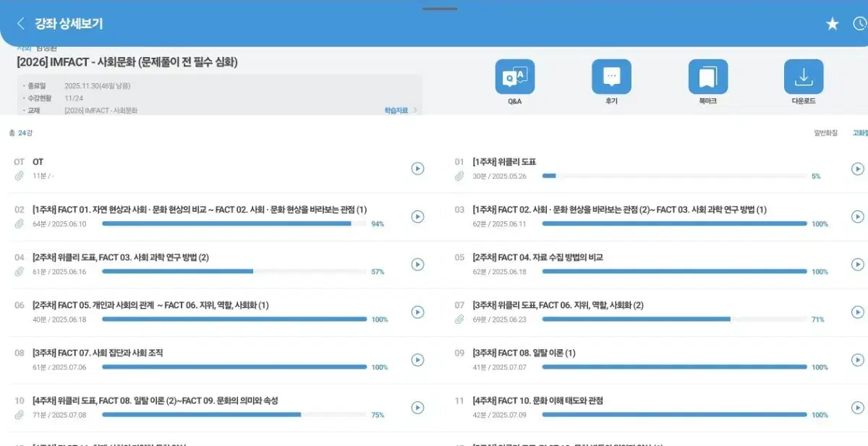Open lecture 11 '문화 이해 태도와 관점' title
The width and height of the screenshot is (868, 446).
tap(538, 400)
